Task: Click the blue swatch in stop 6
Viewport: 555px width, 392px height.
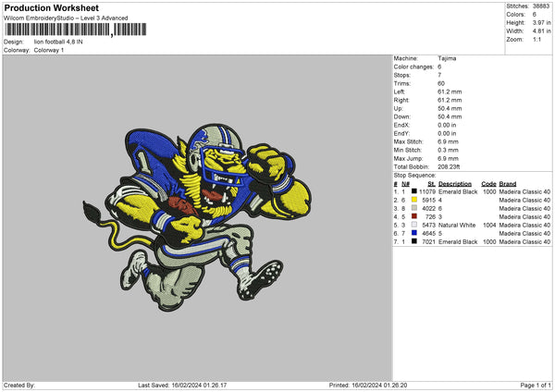Action: tap(413, 233)
